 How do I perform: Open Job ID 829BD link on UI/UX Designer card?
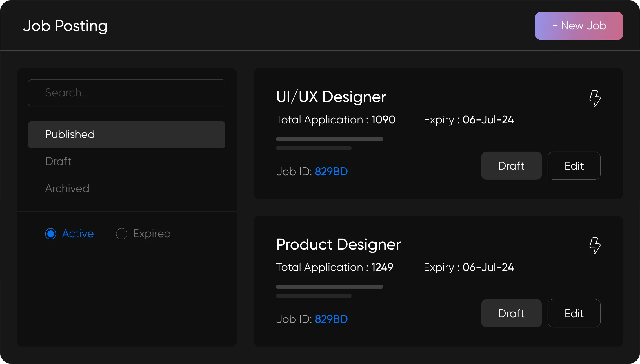click(331, 171)
